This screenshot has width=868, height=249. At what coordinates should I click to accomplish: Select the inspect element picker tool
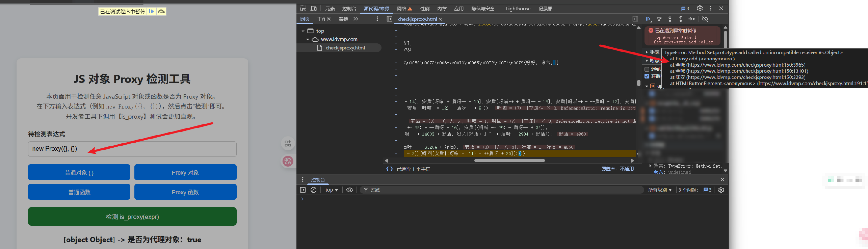302,9
